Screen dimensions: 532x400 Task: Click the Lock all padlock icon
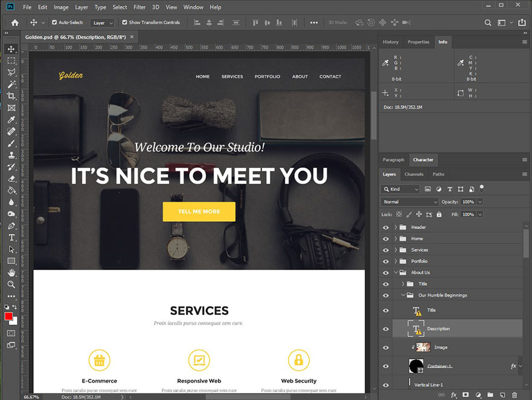coord(439,215)
